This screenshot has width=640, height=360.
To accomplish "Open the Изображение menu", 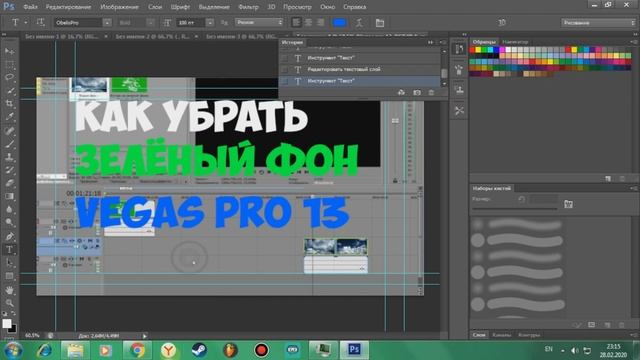I will (120, 7).
